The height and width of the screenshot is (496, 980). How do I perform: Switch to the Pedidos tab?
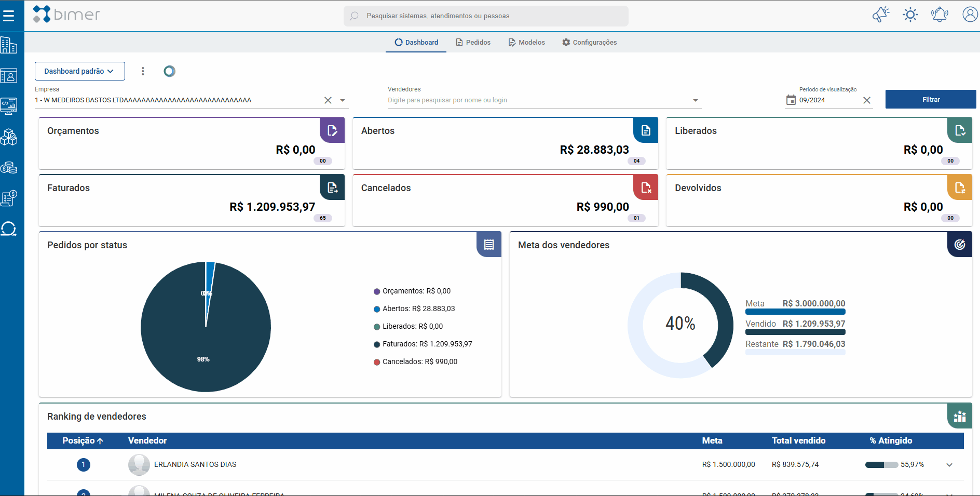[473, 43]
